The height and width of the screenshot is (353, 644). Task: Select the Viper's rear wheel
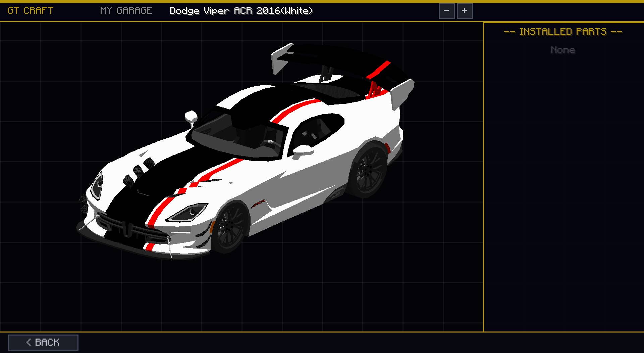[368, 170]
